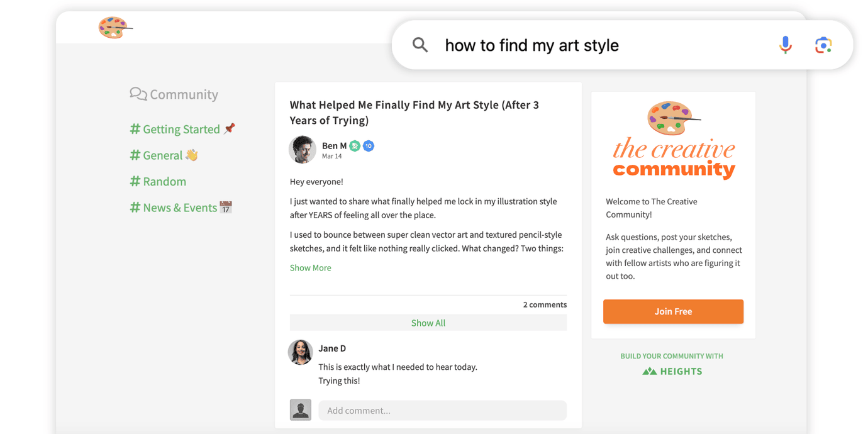The width and height of the screenshot is (868, 434).
Task: Open Google Lens camera search
Action: click(x=823, y=45)
